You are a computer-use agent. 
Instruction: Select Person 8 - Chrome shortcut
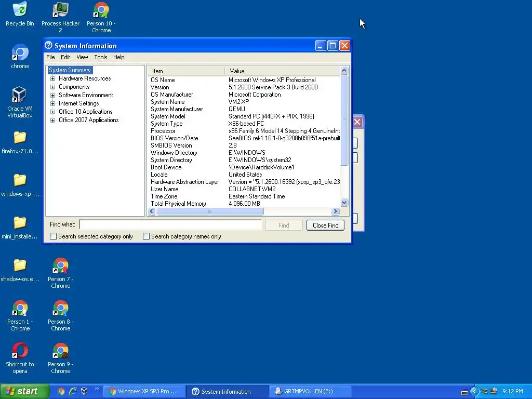(60, 315)
